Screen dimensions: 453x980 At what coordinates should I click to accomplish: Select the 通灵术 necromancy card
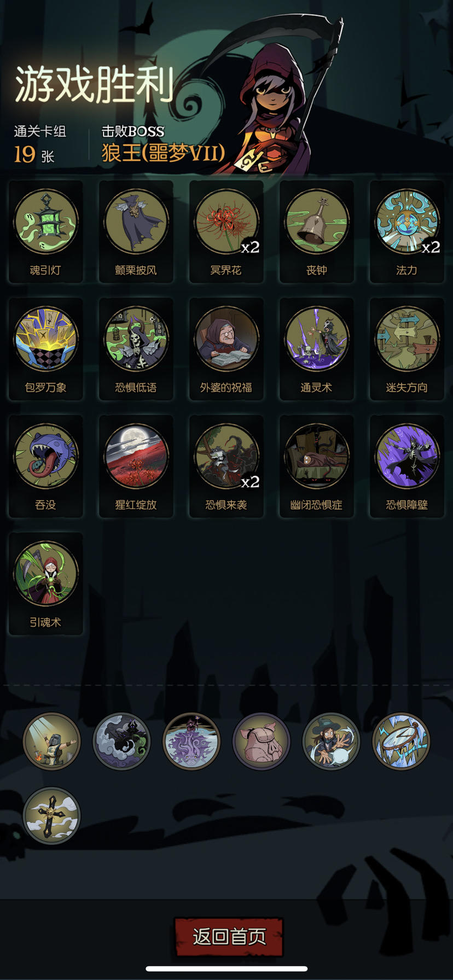(x=317, y=349)
